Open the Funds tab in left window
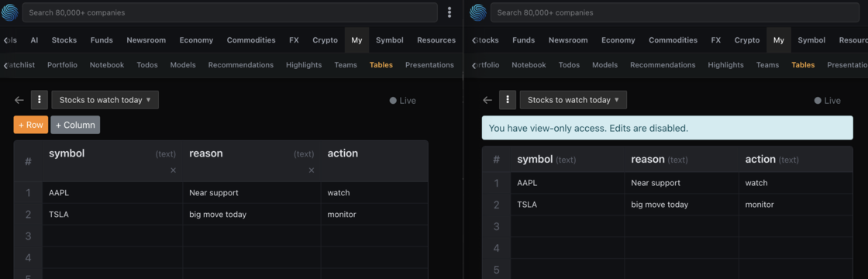The image size is (868, 279). pyautogui.click(x=102, y=40)
